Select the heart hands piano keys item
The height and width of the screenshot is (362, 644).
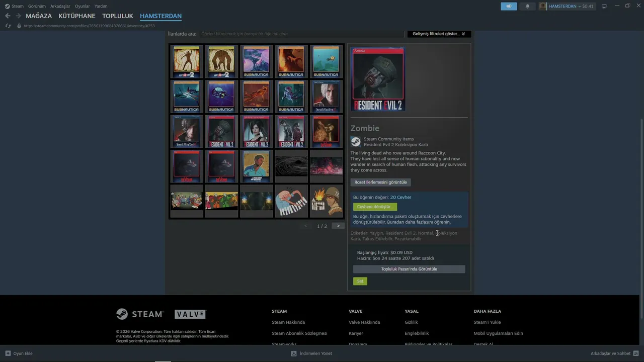(291, 201)
